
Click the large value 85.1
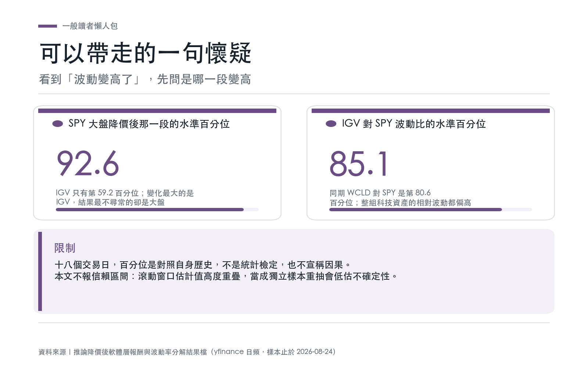pos(359,163)
